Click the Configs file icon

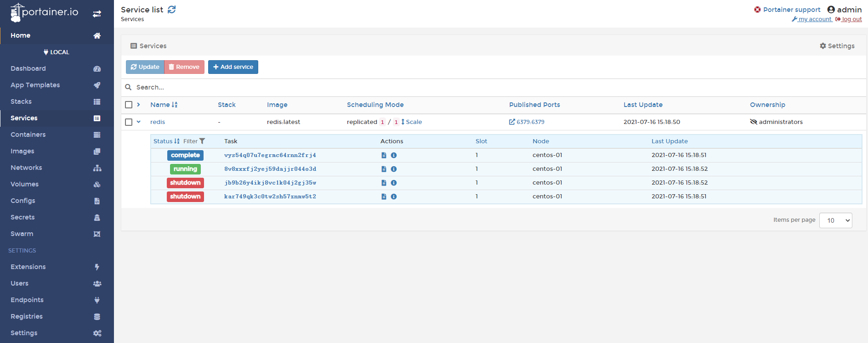coord(97,201)
